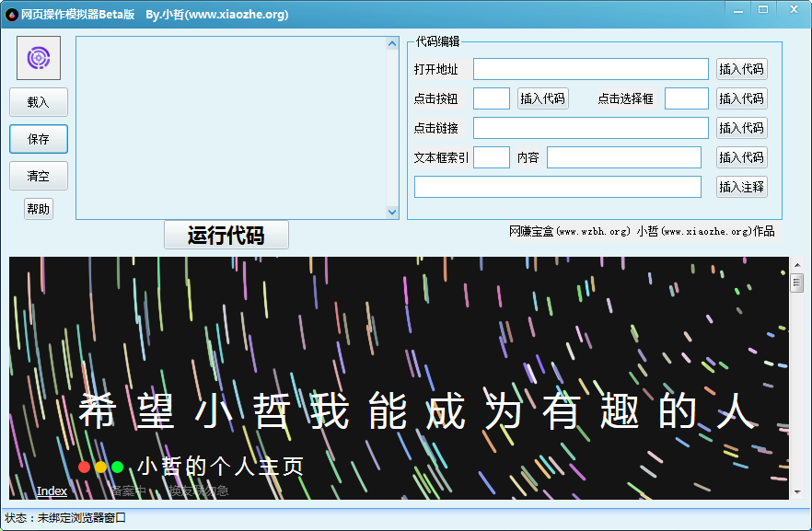812x531 pixels.
Task: Click the app logo in title bar
Action: click(x=11, y=15)
